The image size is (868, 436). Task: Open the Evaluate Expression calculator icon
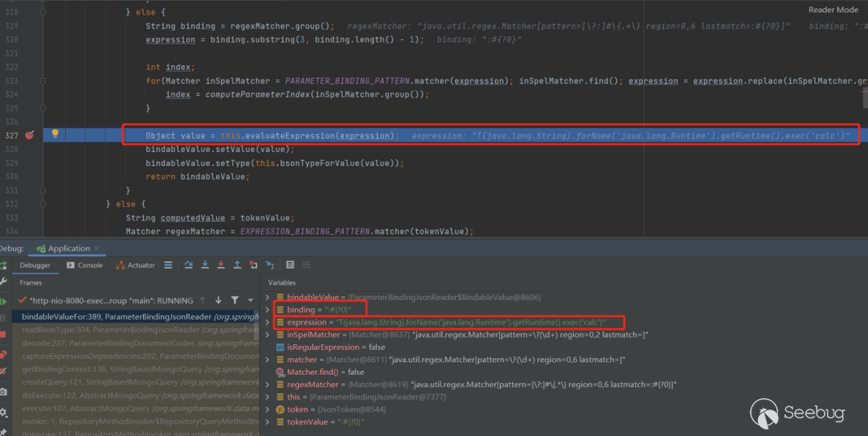click(x=290, y=265)
